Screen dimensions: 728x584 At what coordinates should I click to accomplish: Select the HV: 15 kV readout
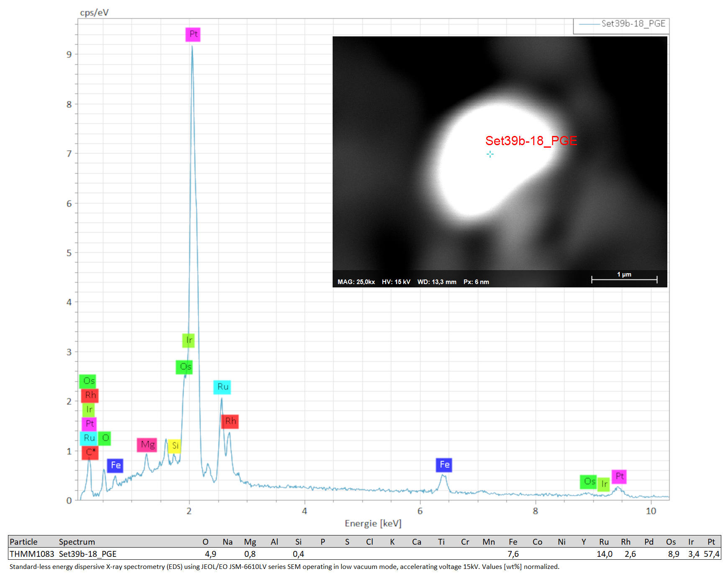coord(396,282)
